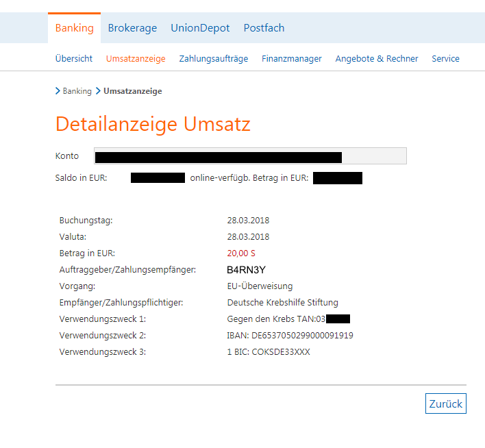
Task: Switch to the Brokerage tab
Action: pyautogui.click(x=132, y=28)
